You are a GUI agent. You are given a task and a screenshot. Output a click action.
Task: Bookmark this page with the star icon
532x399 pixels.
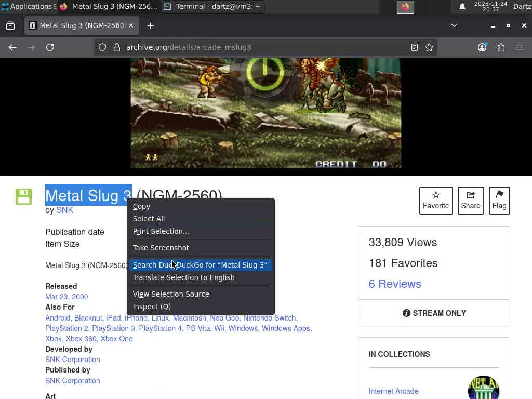pyautogui.click(x=429, y=47)
